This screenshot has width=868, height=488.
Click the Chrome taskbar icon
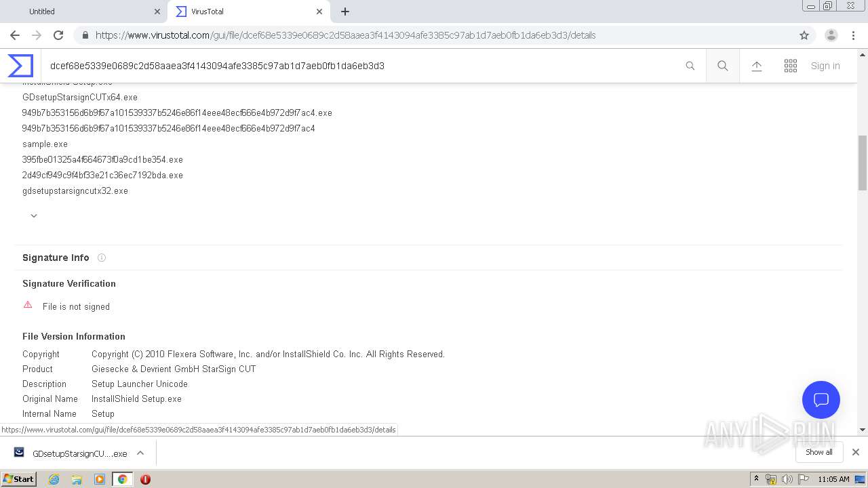click(x=123, y=479)
